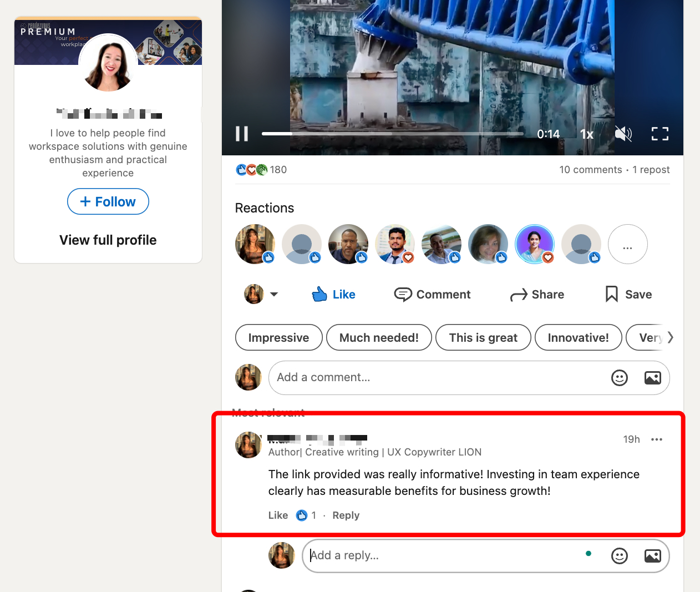
Task: Like the UX Copywriter's comment
Action: (278, 515)
